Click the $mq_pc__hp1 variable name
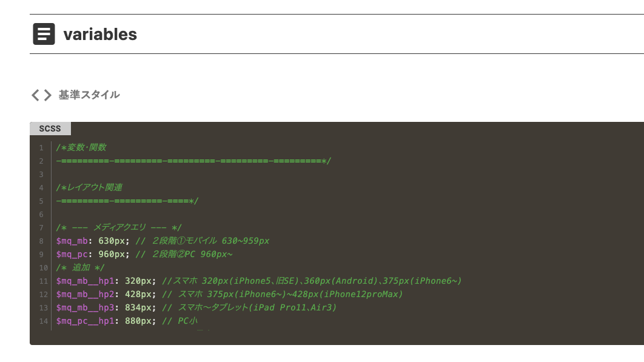 coord(85,321)
